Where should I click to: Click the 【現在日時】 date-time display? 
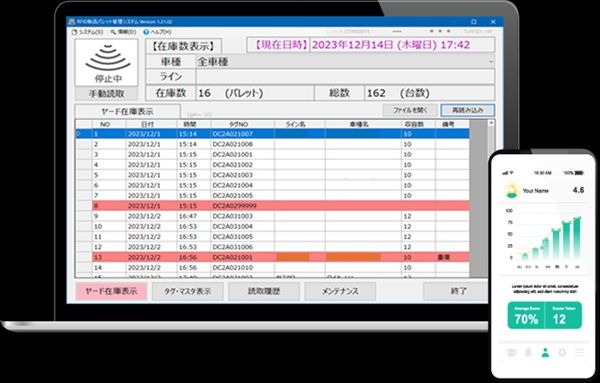(370, 45)
